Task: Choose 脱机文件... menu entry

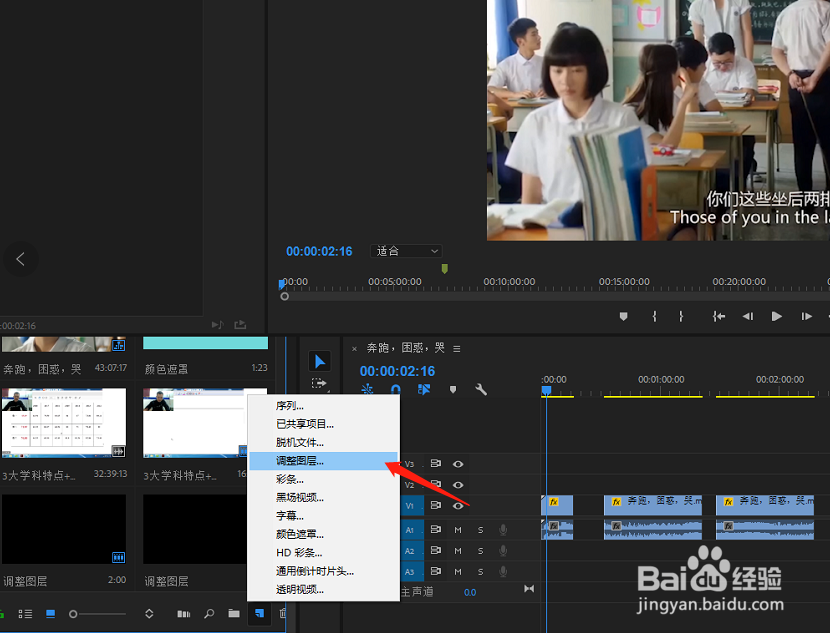Action: coord(323,442)
